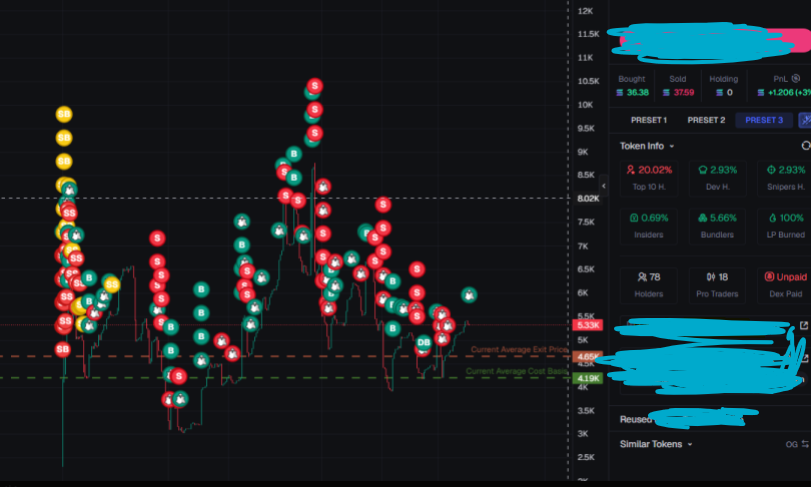Expand the Similar Tokens dropdown

click(x=690, y=445)
